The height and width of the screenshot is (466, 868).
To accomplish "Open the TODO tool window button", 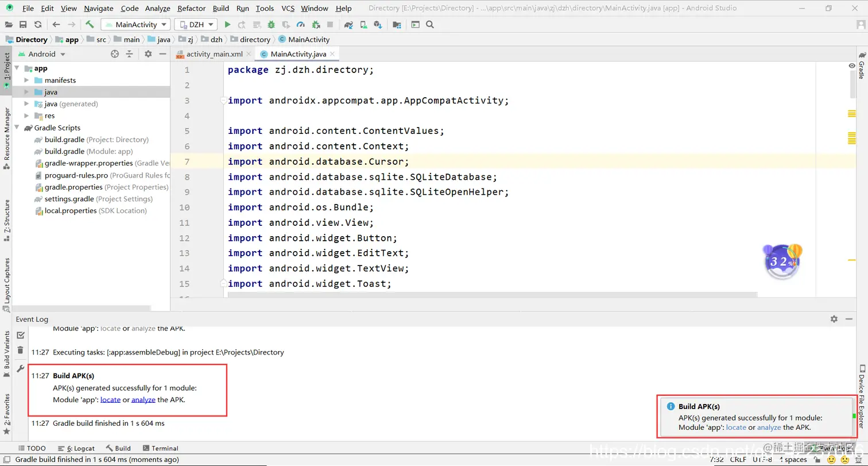I will coord(32,448).
